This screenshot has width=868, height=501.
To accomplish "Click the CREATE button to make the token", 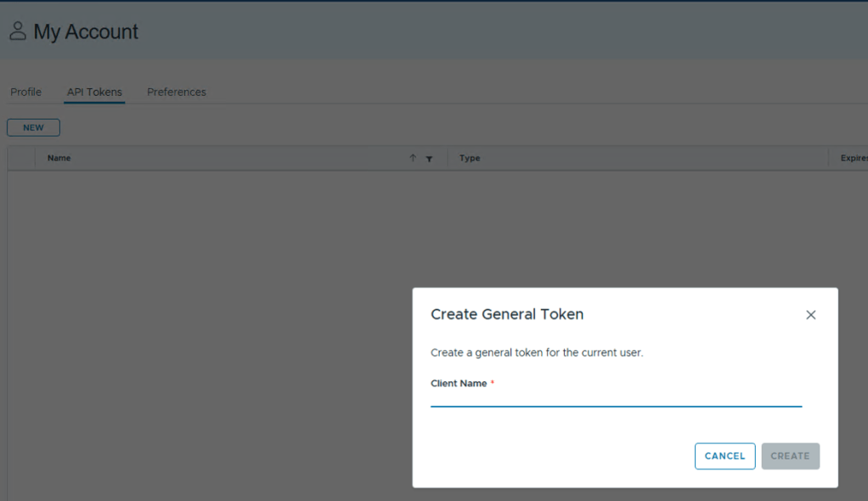I will (x=790, y=456).
